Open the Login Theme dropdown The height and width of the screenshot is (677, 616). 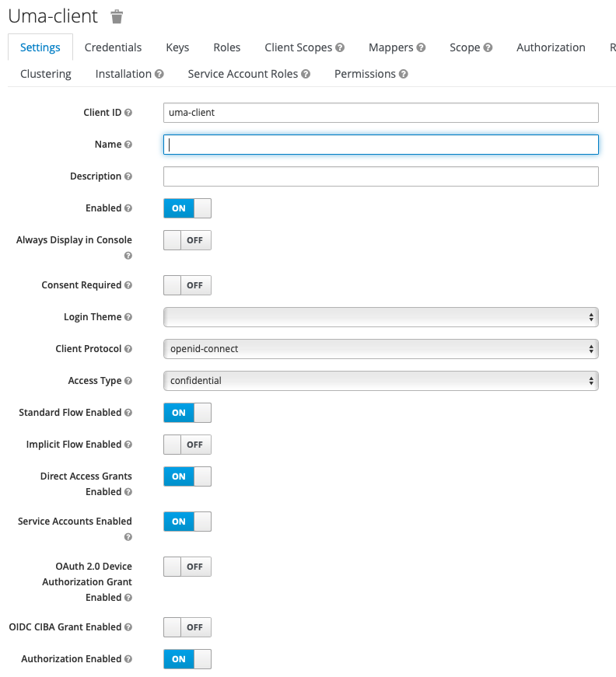380,317
